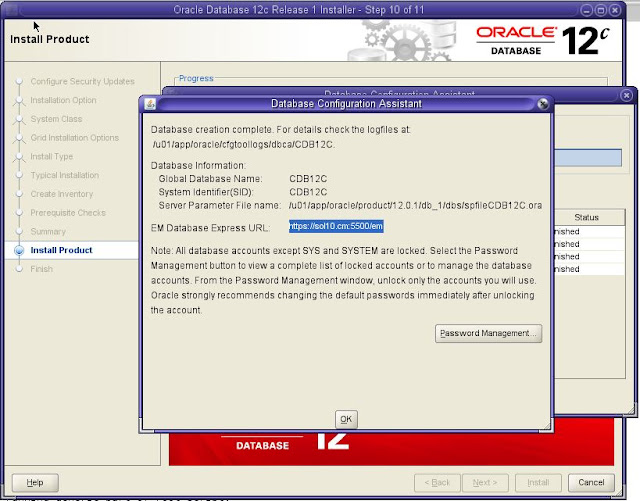This screenshot has height=501, width=640.
Task: Click the Server Parameter File name path
Action: pyautogui.click(x=416, y=205)
